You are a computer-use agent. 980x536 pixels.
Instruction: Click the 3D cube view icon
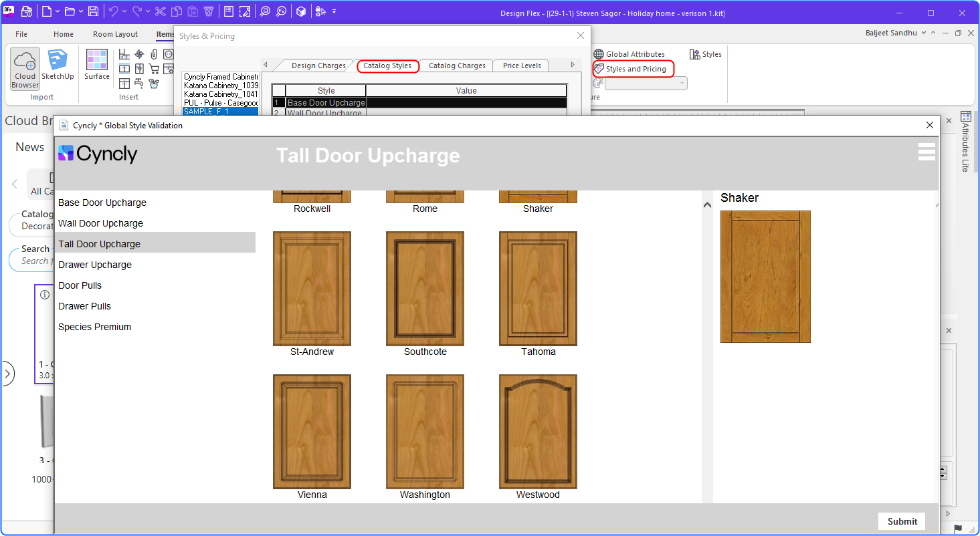click(x=301, y=11)
